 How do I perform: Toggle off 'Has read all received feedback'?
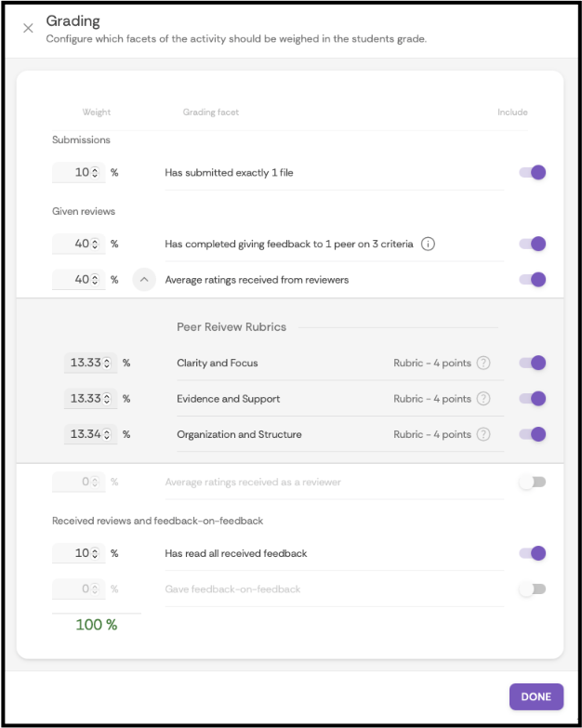(x=532, y=553)
